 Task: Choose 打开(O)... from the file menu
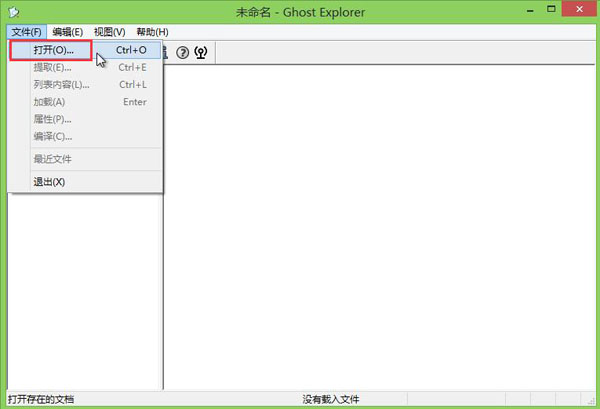point(85,50)
